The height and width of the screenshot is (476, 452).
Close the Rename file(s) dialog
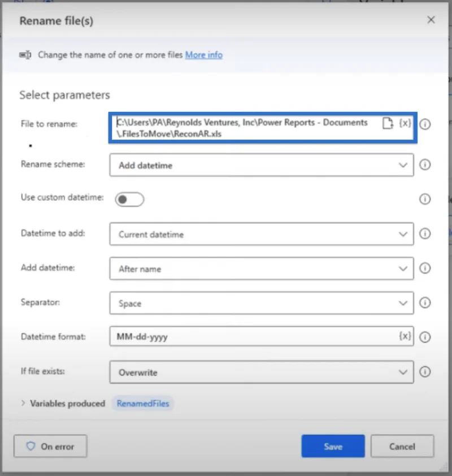click(x=431, y=20)
